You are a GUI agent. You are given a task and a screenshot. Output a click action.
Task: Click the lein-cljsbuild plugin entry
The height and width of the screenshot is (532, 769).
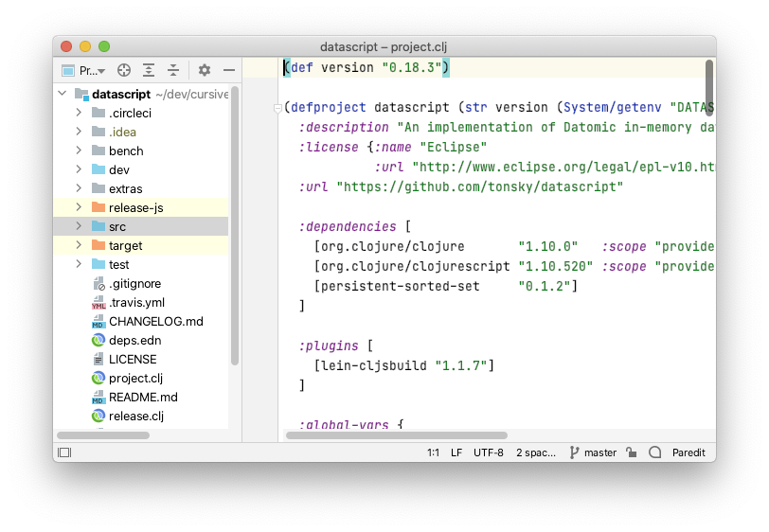point(404,365)
